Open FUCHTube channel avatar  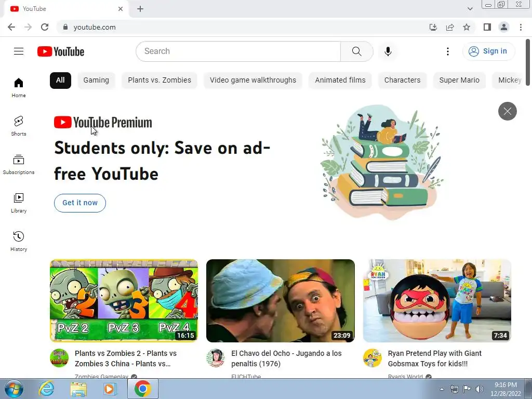(x=216, y=358)
